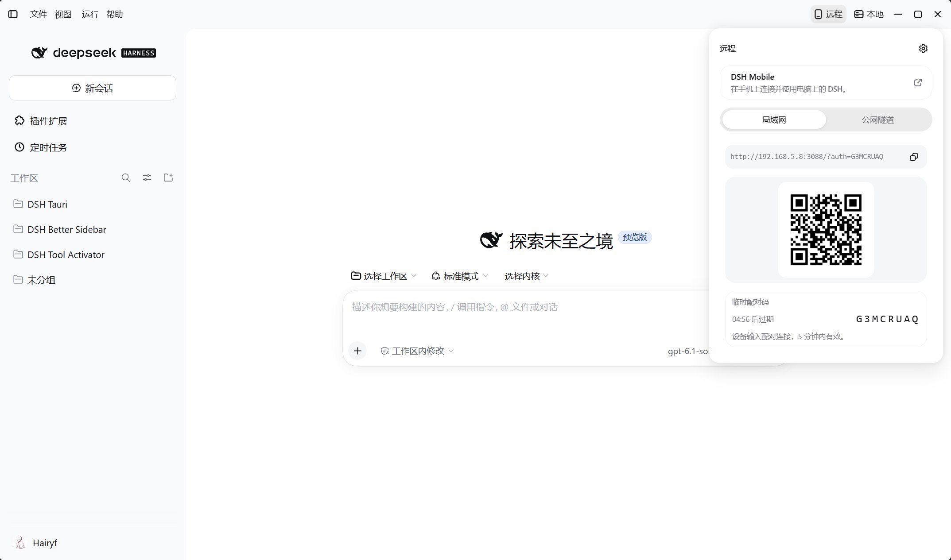Open 插件扩展 plugins page

pos(93,121)
